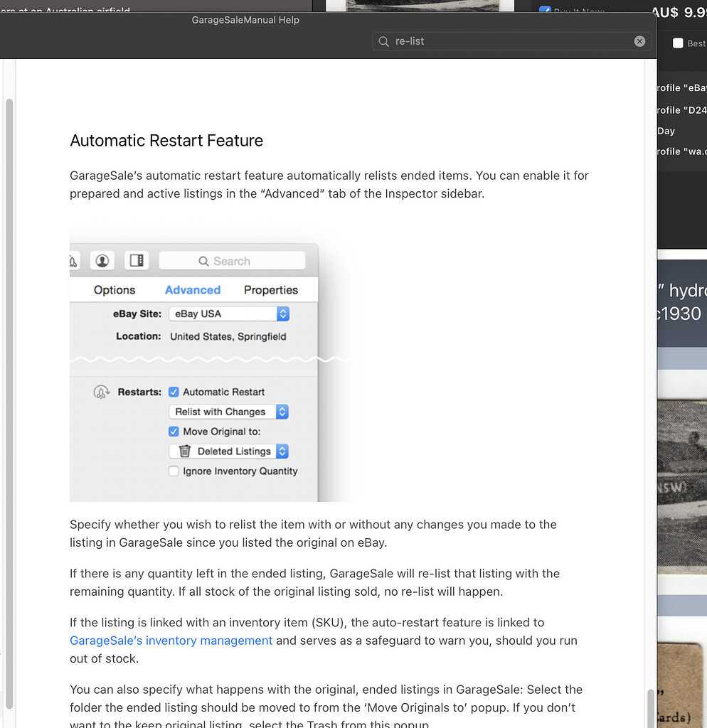This screenshot has height=728, width=707.
Task: Open the eBay Site dropdown
Action: coord(229,314)
